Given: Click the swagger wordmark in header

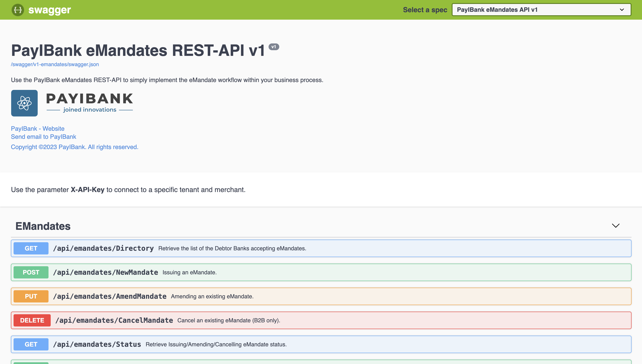Looking at the screenshot, I should 50,10.
